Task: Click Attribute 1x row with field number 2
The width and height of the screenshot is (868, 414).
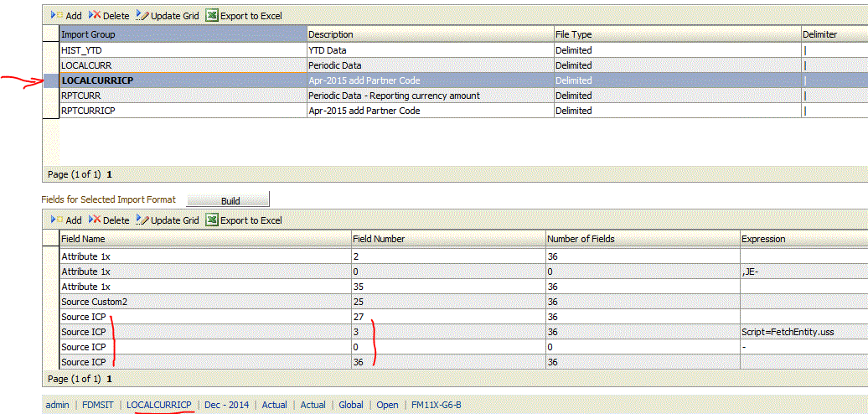Action: (x=455, y=256)
